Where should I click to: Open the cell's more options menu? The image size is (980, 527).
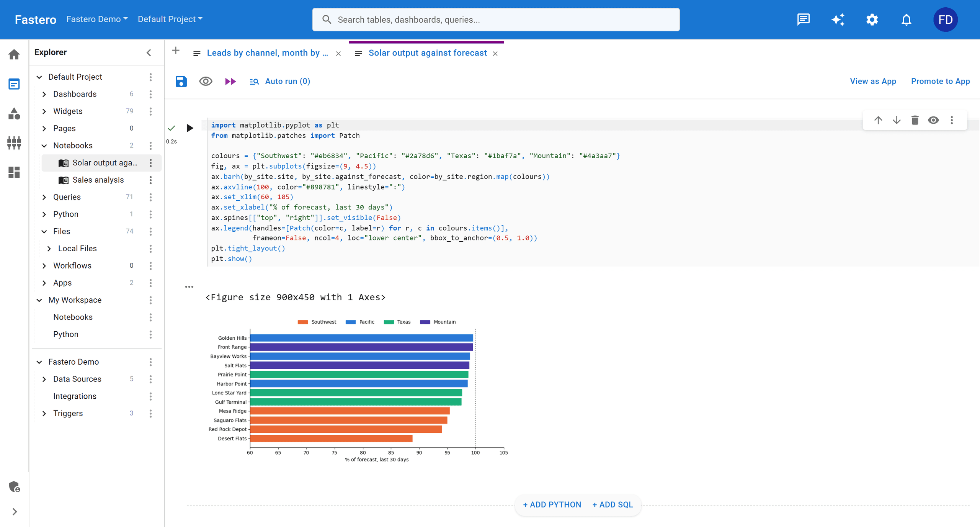[952, 120]
